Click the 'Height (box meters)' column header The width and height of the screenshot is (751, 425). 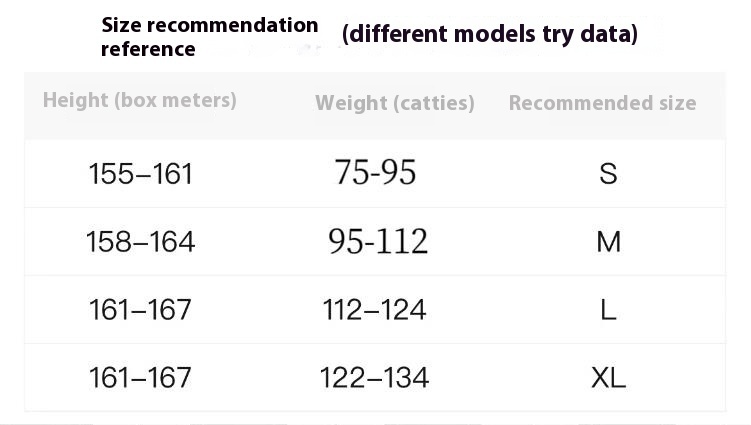[140, 100]
